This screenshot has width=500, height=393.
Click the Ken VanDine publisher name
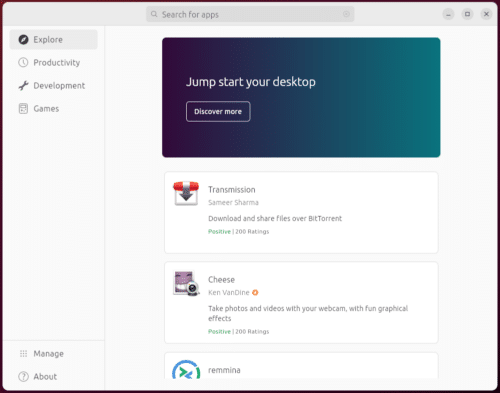click(229, 293)
